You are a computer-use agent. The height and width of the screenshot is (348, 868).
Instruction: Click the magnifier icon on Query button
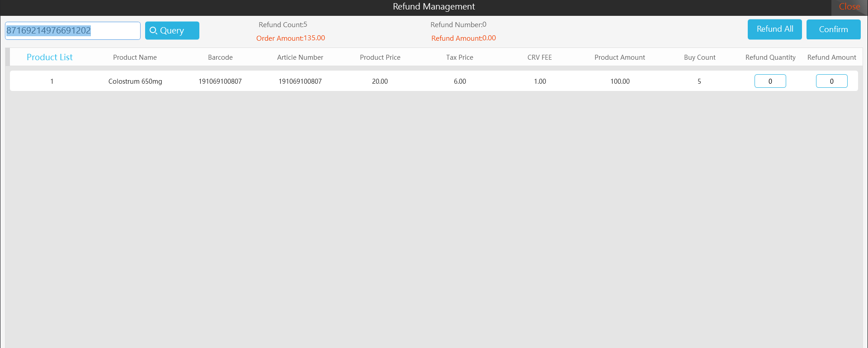click(153, 30)
